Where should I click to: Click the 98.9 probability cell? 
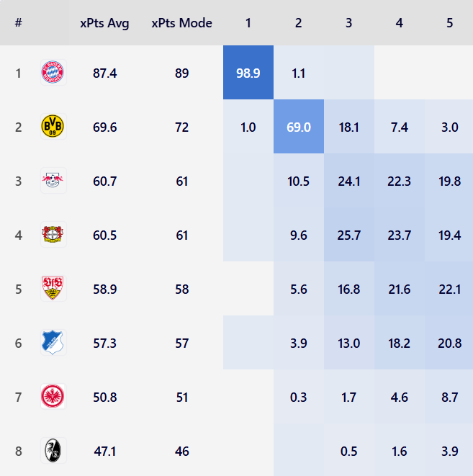point(248,73)
